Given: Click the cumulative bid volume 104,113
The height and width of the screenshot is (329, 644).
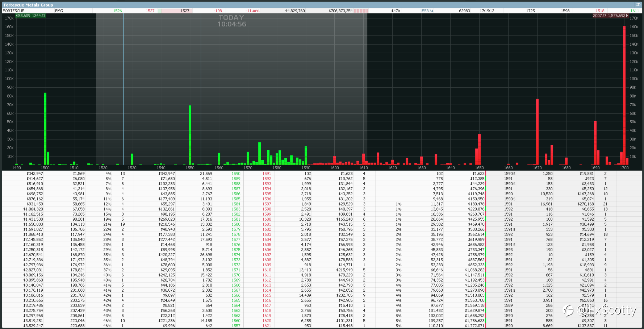Looking at the screenshot, I should tap(78, 224).
